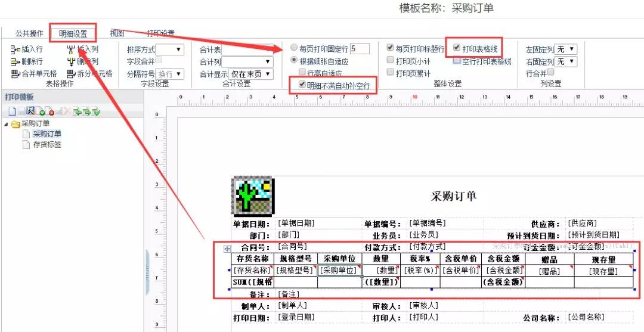Toggle the 空行打印表格线 checkbox
This screenshot has width=644, height=332.
pyautogui.click(x=457, y=60)
